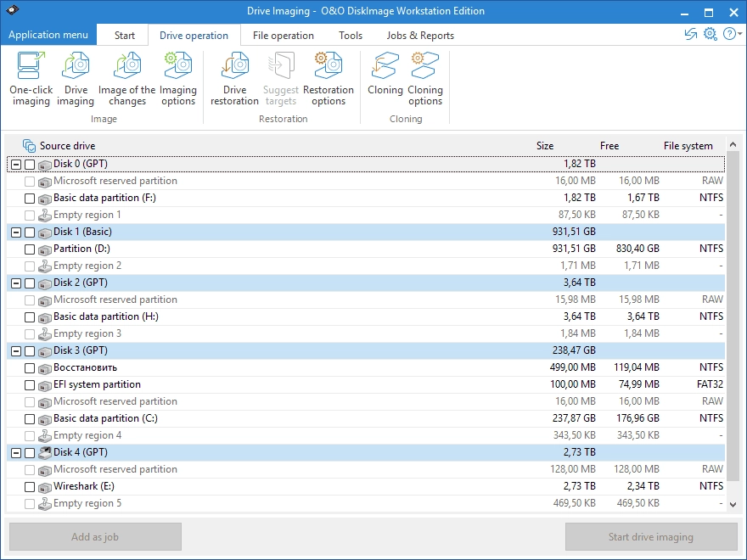
Task: Open Cloning options
Action: tap(425, 79)
